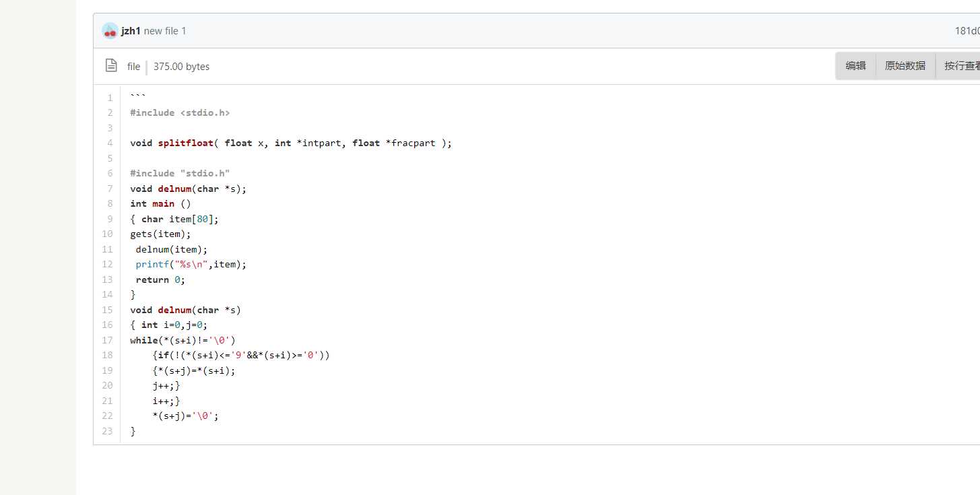Screen dimensions: 980x495
Task: Click the 编辑 edit button
Action: [x=855, y=66]
